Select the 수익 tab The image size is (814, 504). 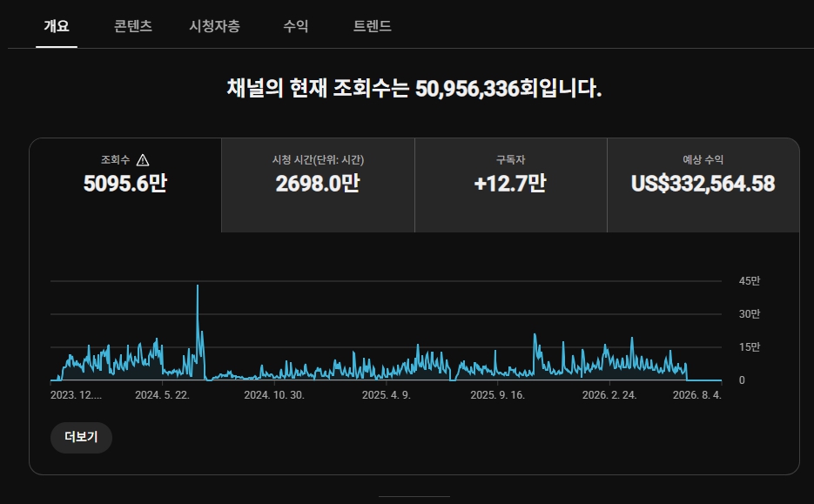[x=296, y=26]
